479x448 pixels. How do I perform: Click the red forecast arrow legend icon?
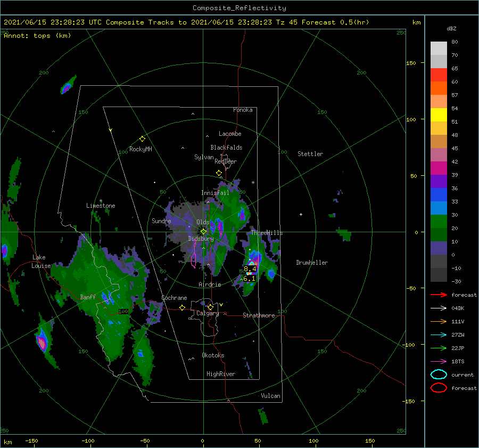[439, 295]
